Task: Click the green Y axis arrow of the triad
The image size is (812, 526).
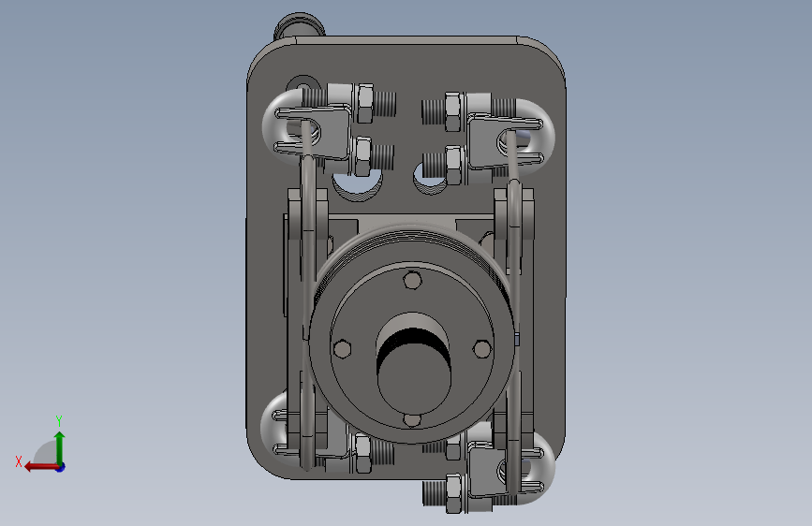Action: click(x=60, y=446)
